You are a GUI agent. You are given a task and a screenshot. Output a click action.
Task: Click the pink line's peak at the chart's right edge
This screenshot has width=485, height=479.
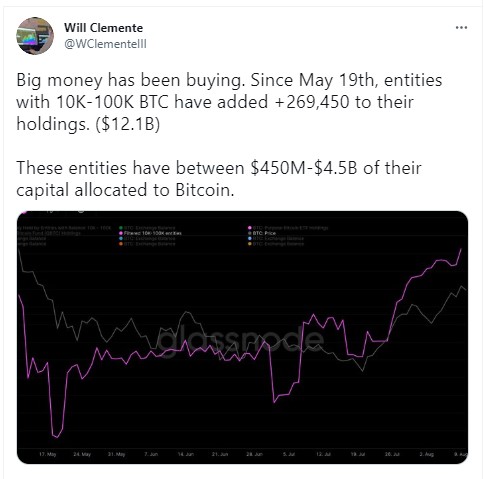[x=461, y=249]
